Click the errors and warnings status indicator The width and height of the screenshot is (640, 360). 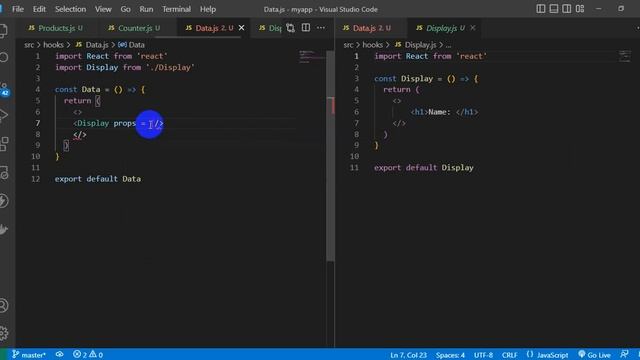coord(88,355)
